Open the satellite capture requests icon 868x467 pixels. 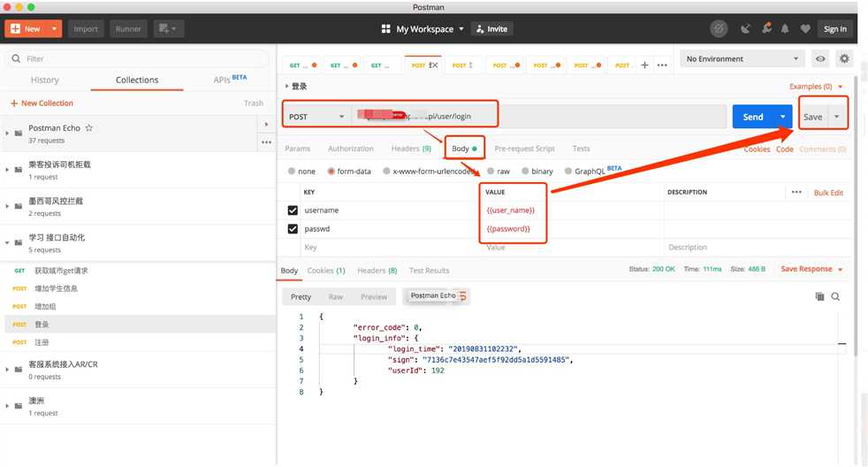point(746,29)
